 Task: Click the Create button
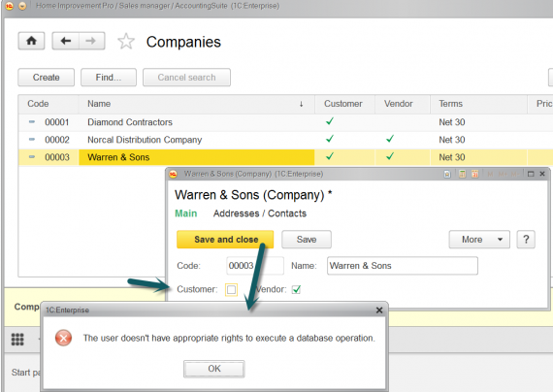point(47,78)
